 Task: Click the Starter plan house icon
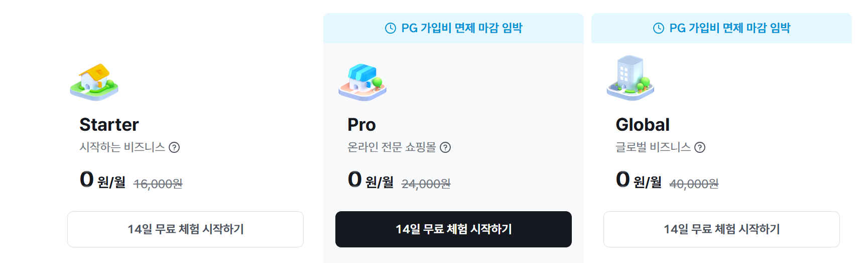click(x=94, y=81)
